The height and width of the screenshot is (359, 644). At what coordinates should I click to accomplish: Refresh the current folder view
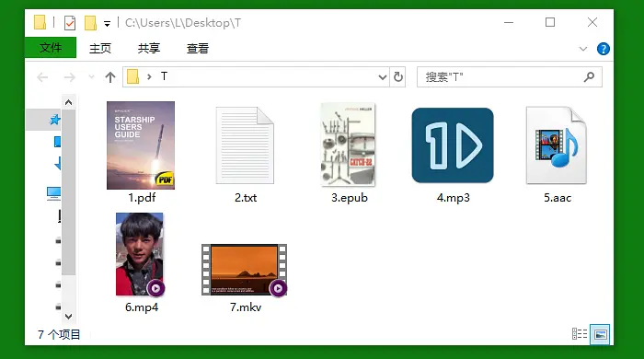pyautogui.click(x=398, y=76)
